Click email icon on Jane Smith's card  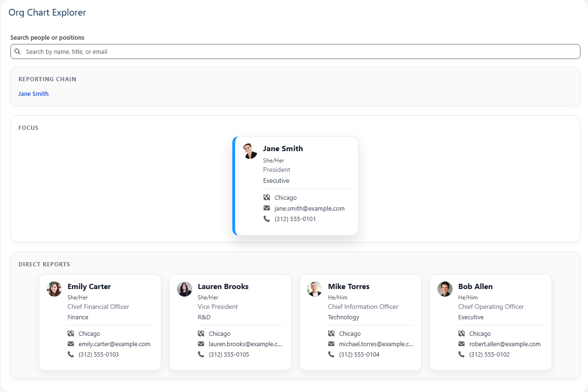coord(267,208)
